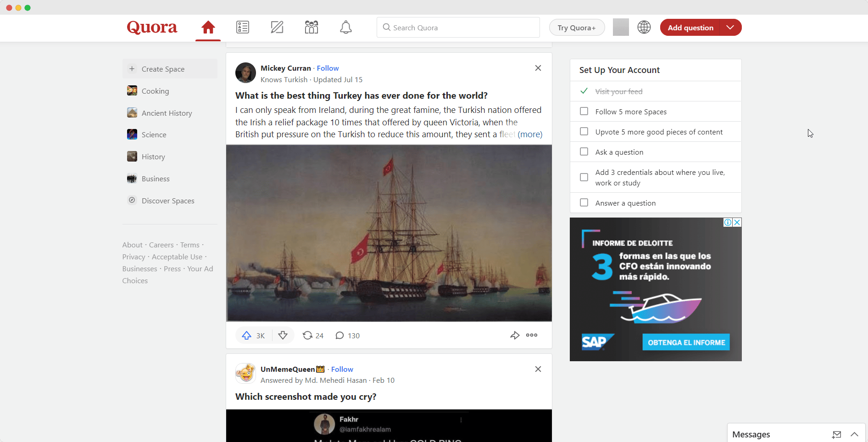This screenshot has width=868, height=442.
Task: Click OBTENGA EL INFORME ad button
Action: click(x=686, y=342)
